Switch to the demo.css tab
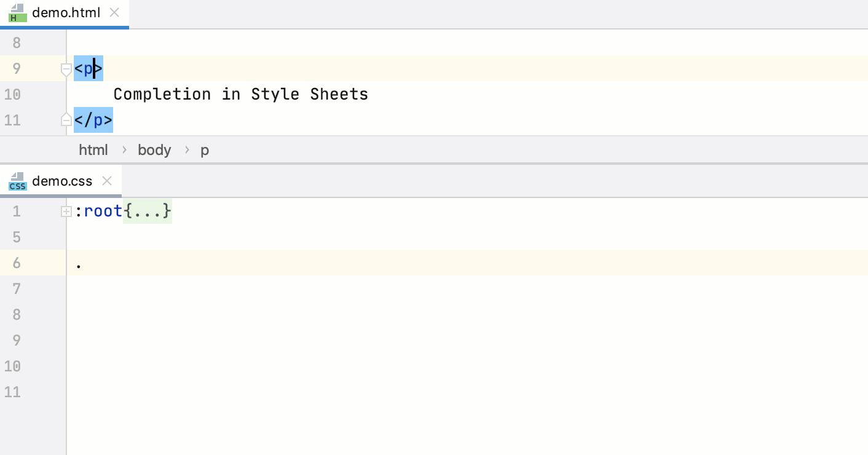Viewport: 868px width, 455px height. [x=61, y=181]
